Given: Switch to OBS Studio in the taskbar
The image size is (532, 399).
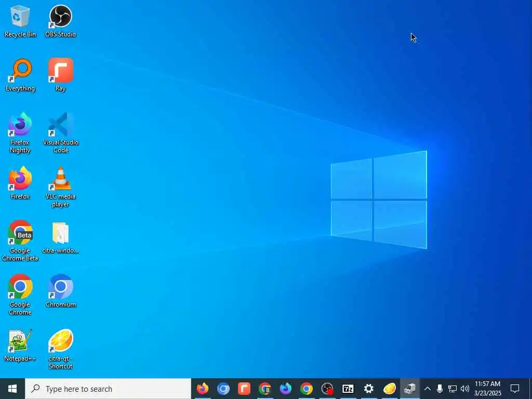Looking at the screenshot, I should click(327, 389).
